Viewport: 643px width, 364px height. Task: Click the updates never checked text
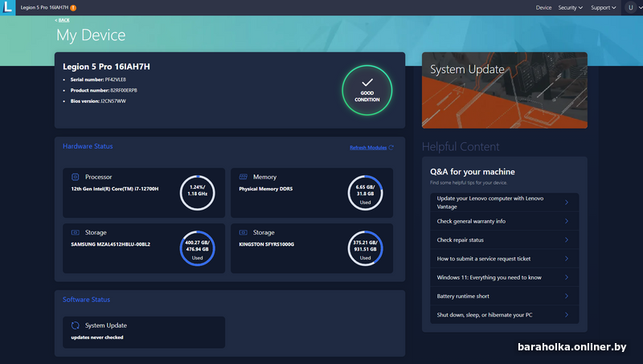(97, 337)
